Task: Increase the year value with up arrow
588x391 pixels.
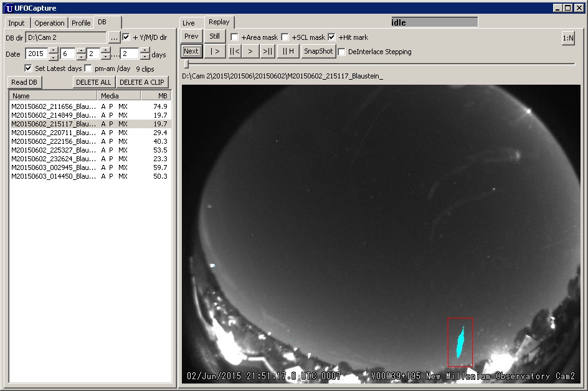Action: (x=53, y=51)
